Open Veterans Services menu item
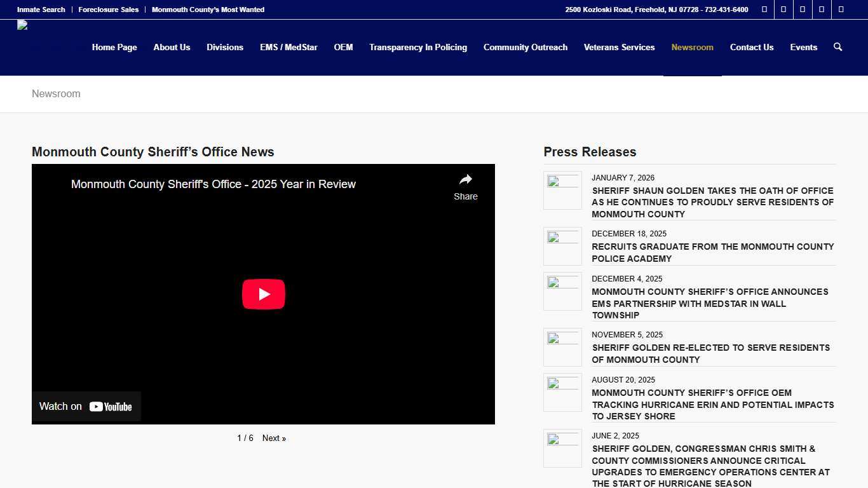The image size is (868, 488). click(619, 48)
